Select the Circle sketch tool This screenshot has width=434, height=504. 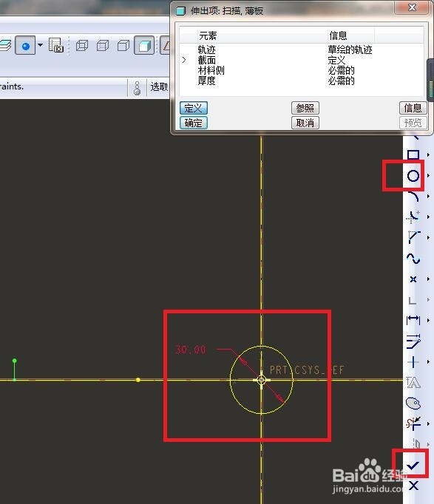coord(413,175)
